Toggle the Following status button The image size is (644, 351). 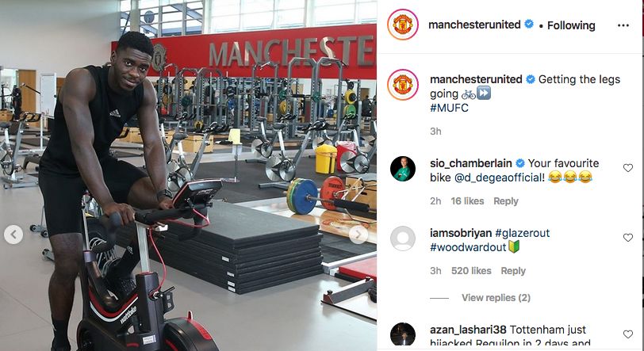point(571,25)
